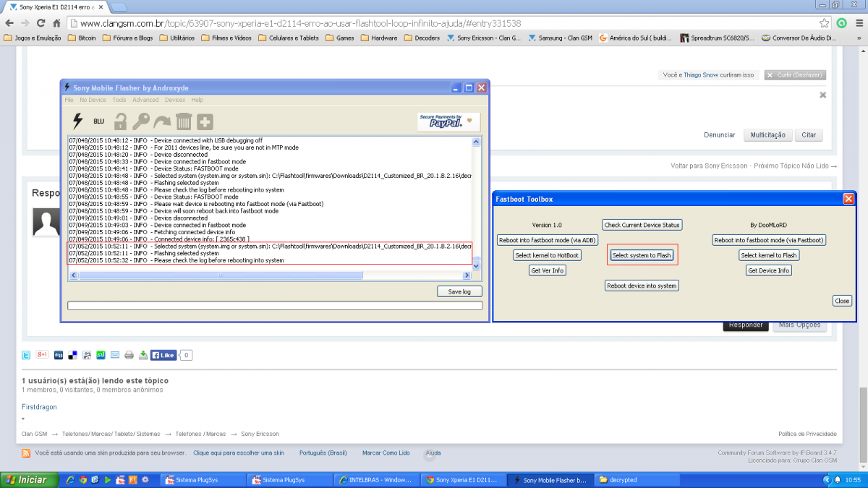Open the Filmes e Vídeos bookmarks folder
The height and width of the screenshot is (488, 868).
tap(227, 38)
